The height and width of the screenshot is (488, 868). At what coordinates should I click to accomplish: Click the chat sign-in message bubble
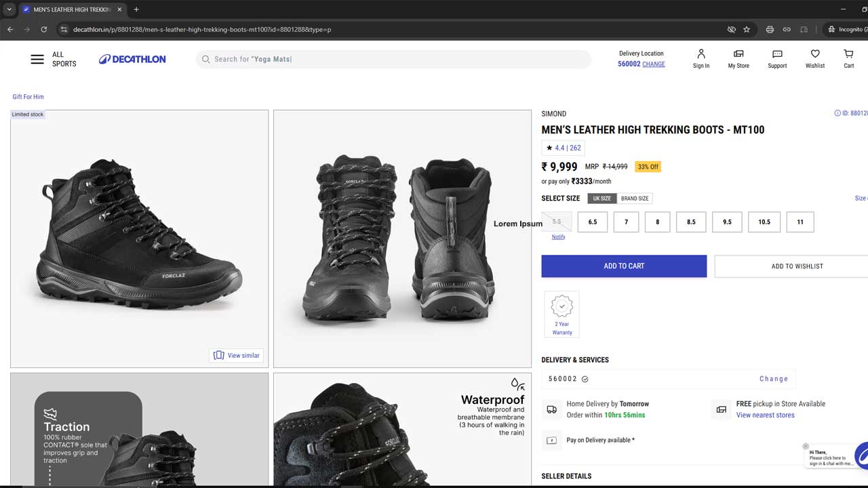(x=830, y=458)
